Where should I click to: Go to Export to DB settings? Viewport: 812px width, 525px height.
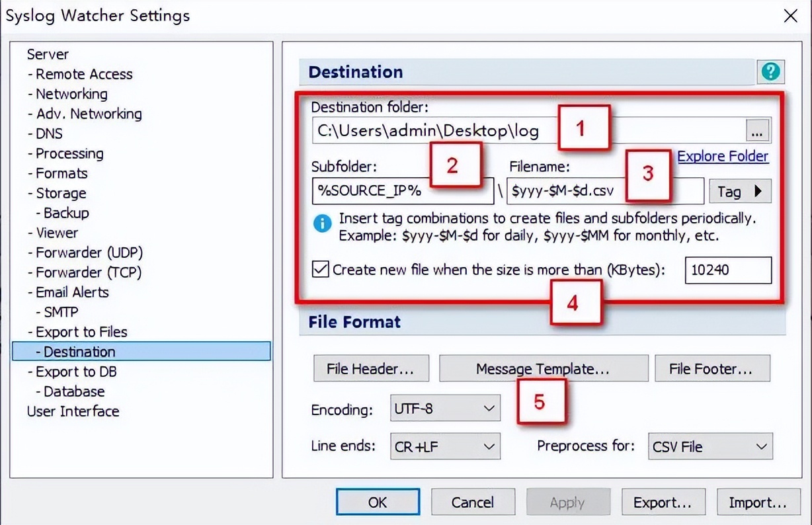tap(76, 372)
